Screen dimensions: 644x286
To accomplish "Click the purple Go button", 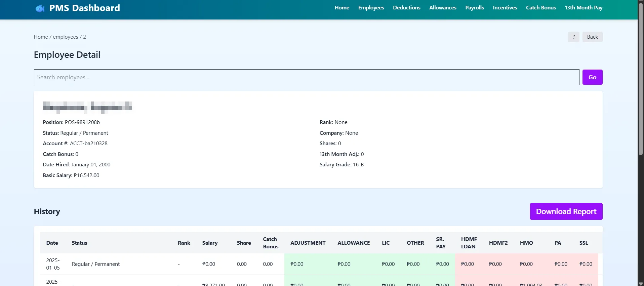I will tap(592, 77).
